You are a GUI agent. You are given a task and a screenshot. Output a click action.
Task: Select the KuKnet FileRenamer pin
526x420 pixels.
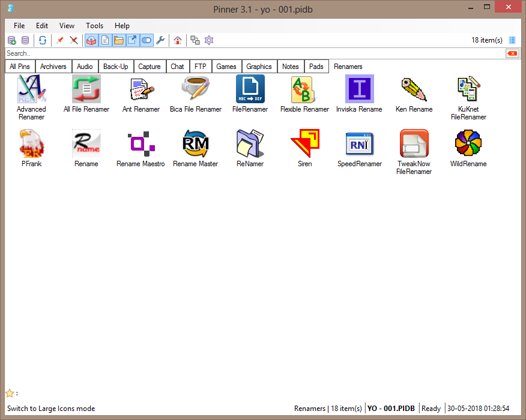(468, 97)
